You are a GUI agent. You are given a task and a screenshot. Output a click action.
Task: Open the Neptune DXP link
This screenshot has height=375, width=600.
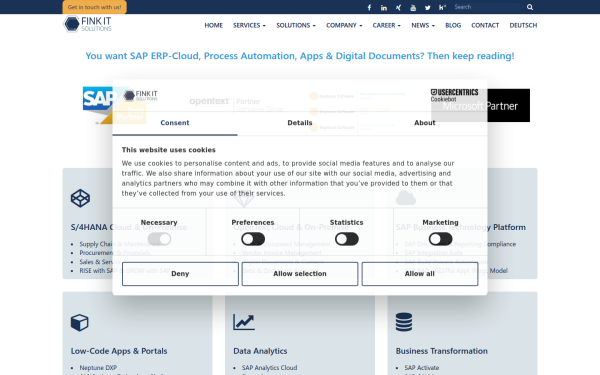[98, 368]
